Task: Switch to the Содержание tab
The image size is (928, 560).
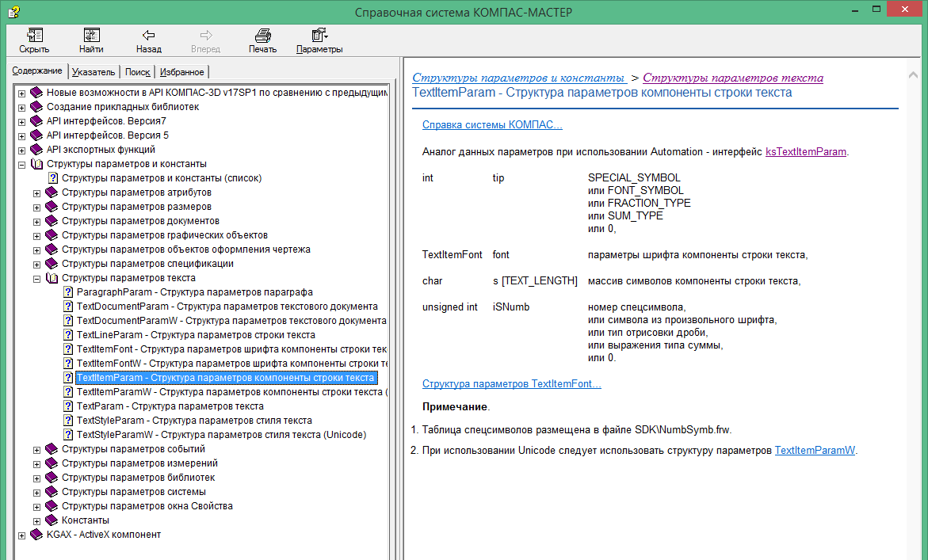Action: 36,71
